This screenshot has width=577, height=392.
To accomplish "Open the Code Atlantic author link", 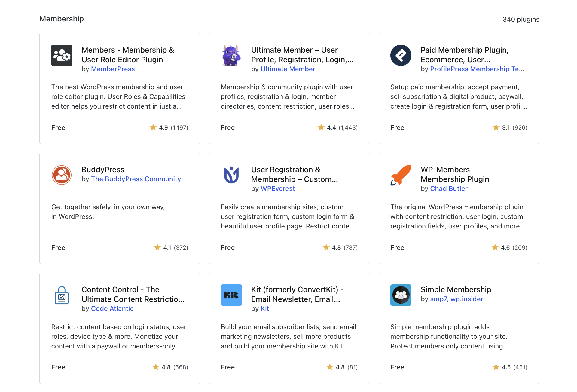I will click(112, 309).
